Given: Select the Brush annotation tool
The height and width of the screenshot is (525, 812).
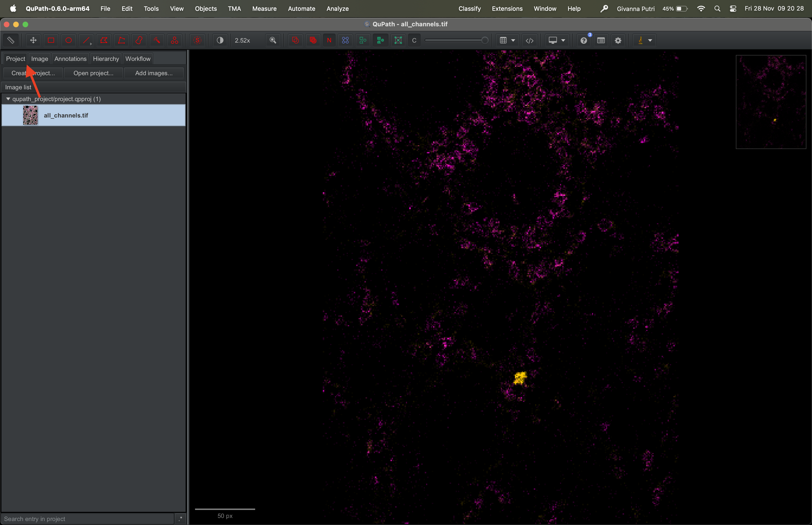Looking at the screenshot, I should coord(139,40).
